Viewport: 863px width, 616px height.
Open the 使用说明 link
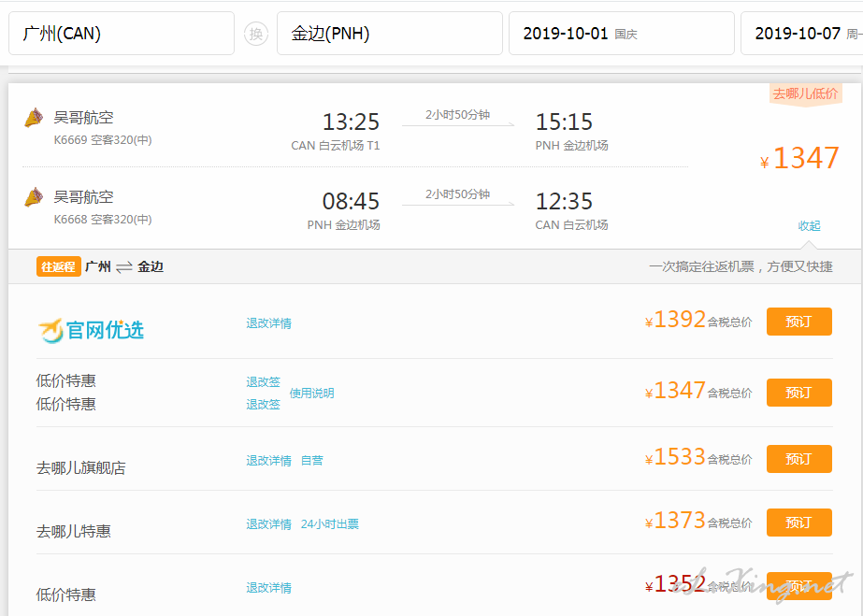[312, 394]
